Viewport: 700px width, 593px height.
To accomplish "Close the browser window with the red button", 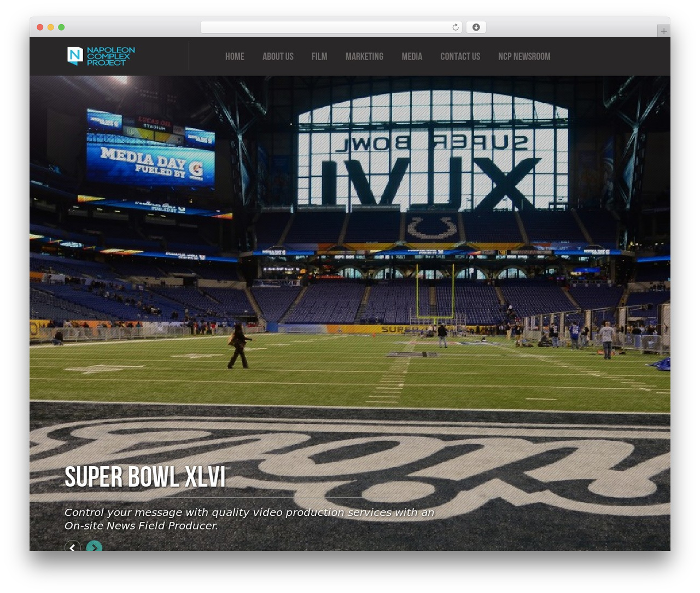I will (x=40, y=27).
